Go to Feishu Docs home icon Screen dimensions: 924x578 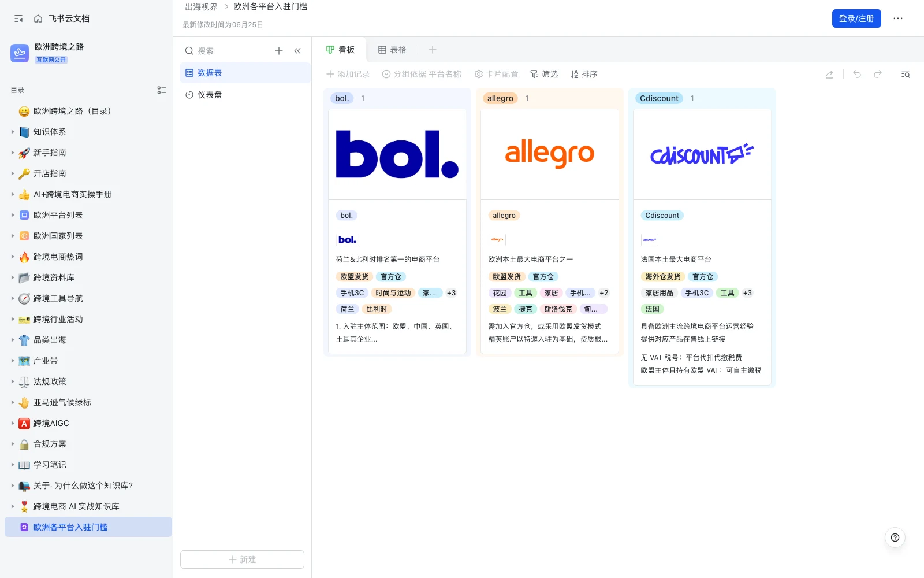click(38, 18)
